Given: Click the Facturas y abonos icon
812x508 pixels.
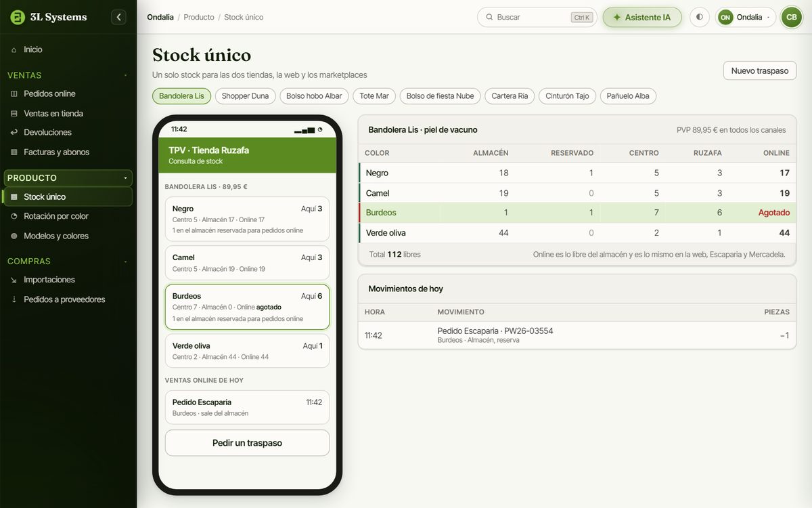Looking at the screenshot, I should [x=14, y=152].
